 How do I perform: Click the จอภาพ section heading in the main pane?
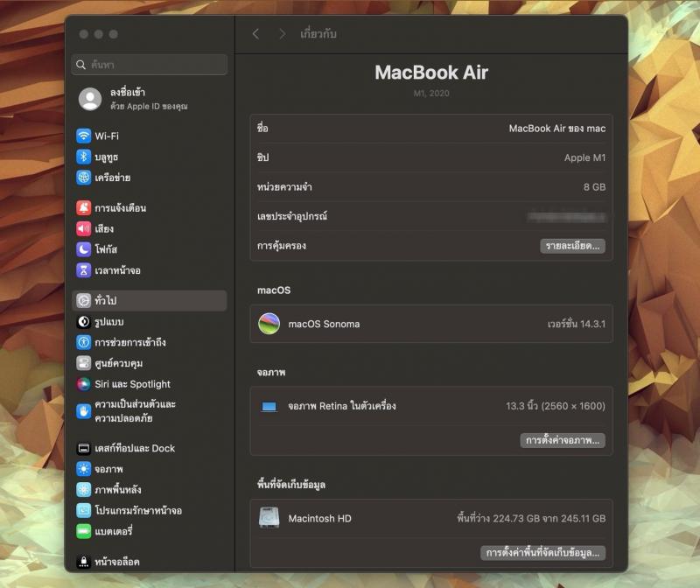point(271,373)
